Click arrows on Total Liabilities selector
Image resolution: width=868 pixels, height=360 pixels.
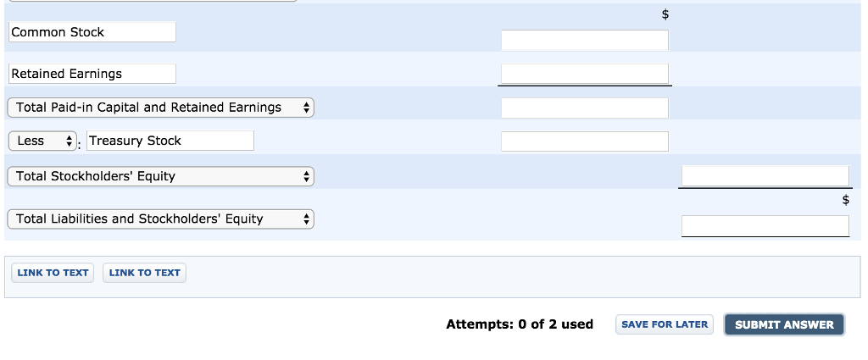pos(306,219)
